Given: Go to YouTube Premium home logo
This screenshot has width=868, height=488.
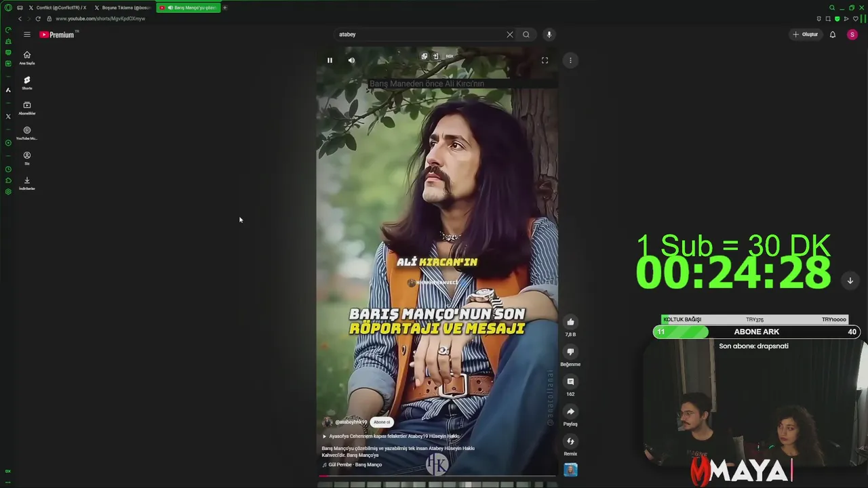Looking at the screenshot, I should [x=58, y=35].
